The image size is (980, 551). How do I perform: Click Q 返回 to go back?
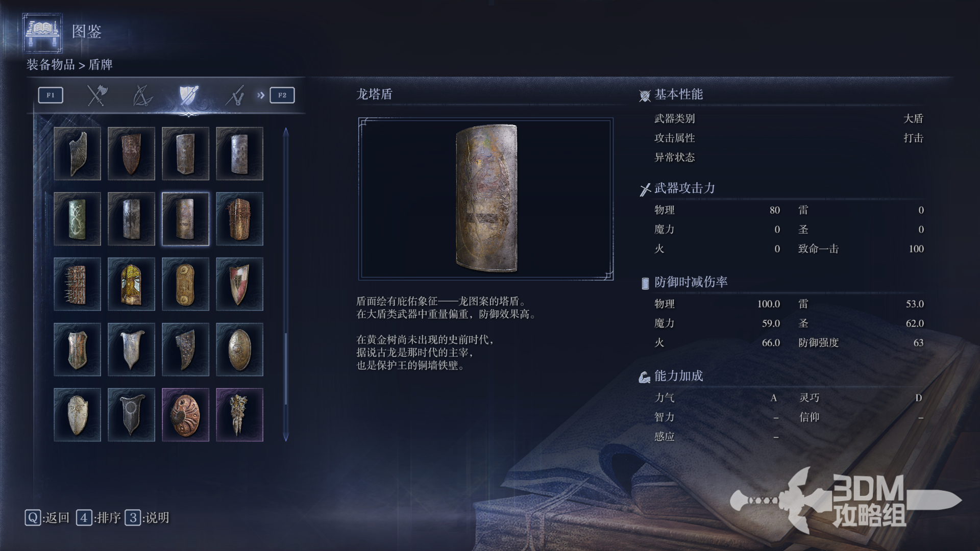tap(47, 518)
